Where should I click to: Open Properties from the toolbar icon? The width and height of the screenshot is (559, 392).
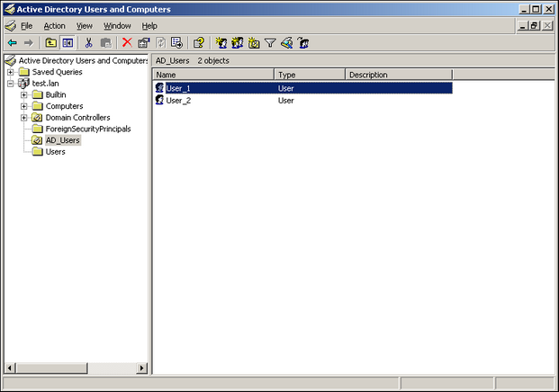click(143, 42)
